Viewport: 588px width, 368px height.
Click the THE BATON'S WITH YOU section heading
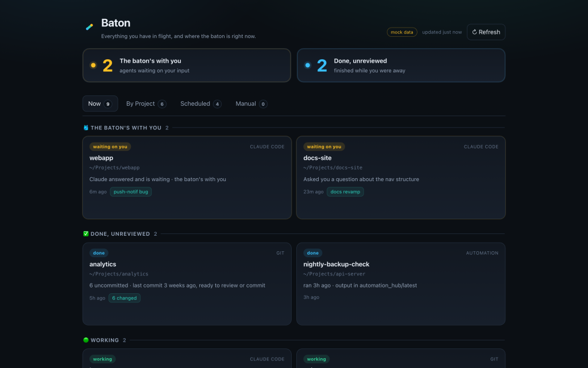[126, 128]
